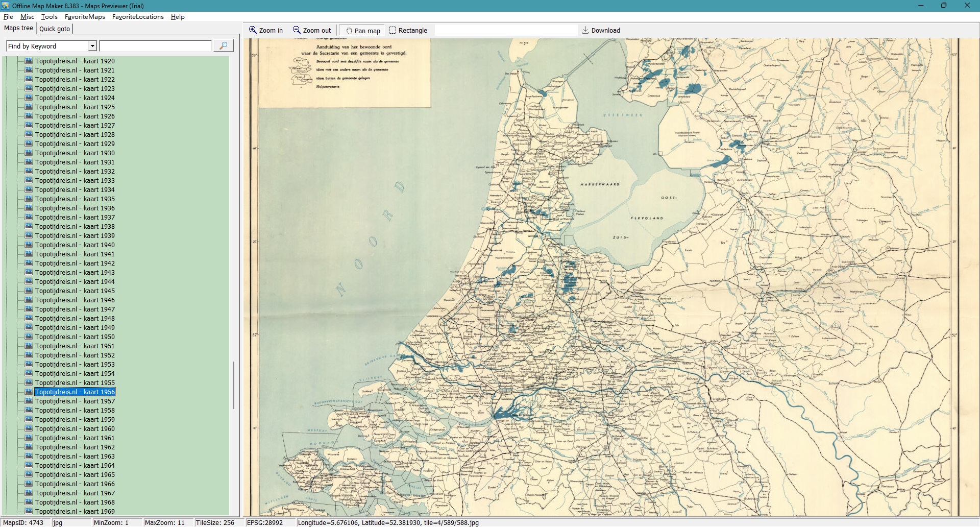Click the Zoom out magnifier icon
The height and width of the screenshot is (527, 980).
pyautogui.click(x=297, y=30)
